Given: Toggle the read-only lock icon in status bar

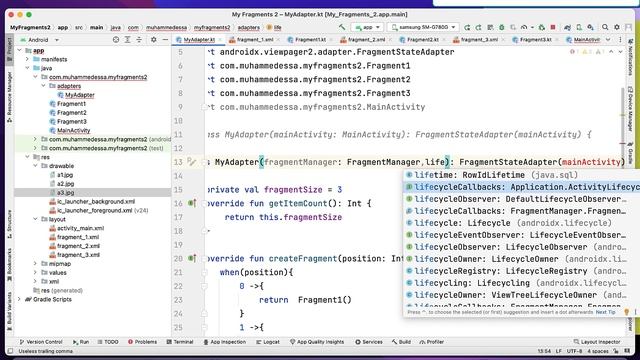Looking at the screenshot, I should click(616, 351).
